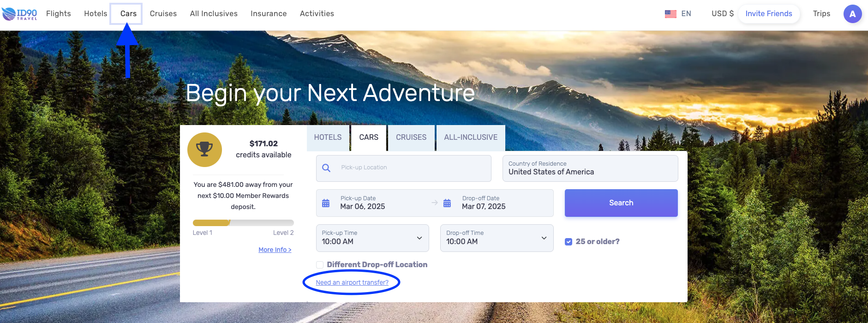Switch to the HOTELS search tab

click(328, 138)
